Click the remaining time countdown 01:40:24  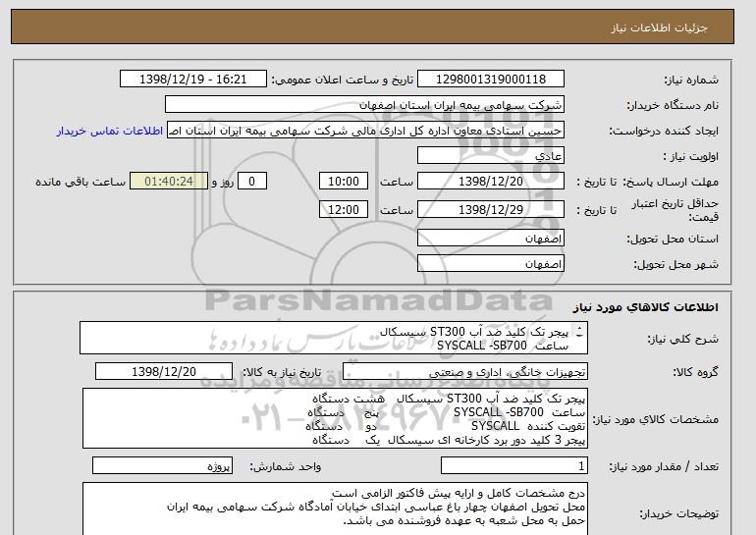[x=169, y=182]
